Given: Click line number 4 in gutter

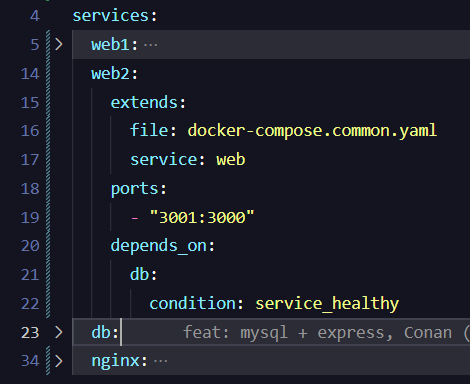Looking at the screenshot, I should 35,16.
